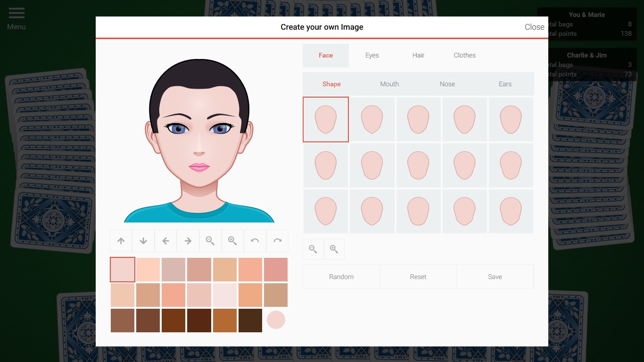Open the hamburger Menu icon
The height and width of the screenshot is (362, 644).
point(17,13)
